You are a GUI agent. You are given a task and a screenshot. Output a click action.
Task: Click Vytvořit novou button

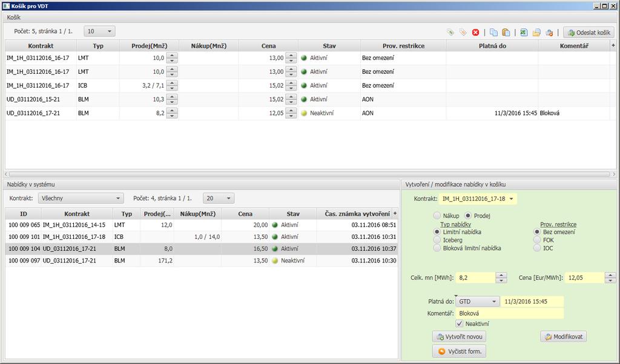click(x=459, y=337)
